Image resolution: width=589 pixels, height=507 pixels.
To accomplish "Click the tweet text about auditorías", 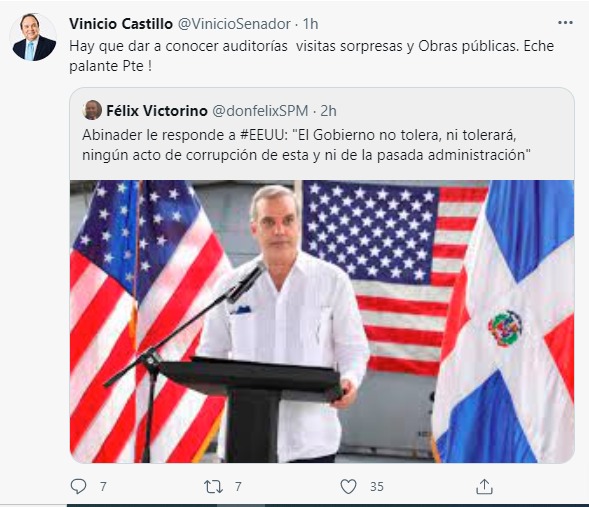I will (x=311, y=56).
